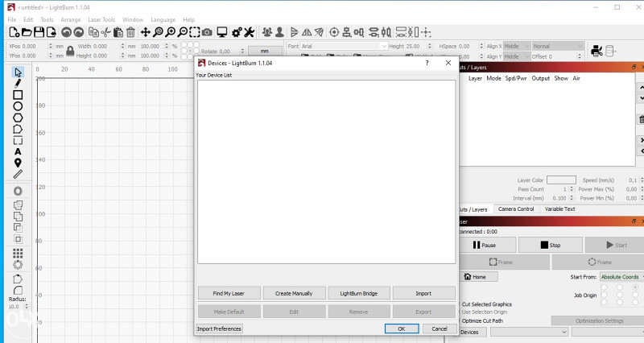Open Preview with the monitor icon
The image size is (644, 343).
pyautogui.click(x=222, y=32)
